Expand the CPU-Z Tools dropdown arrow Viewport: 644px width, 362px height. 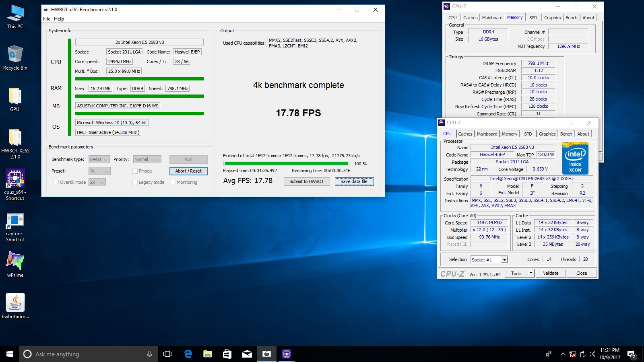point(531,273)
